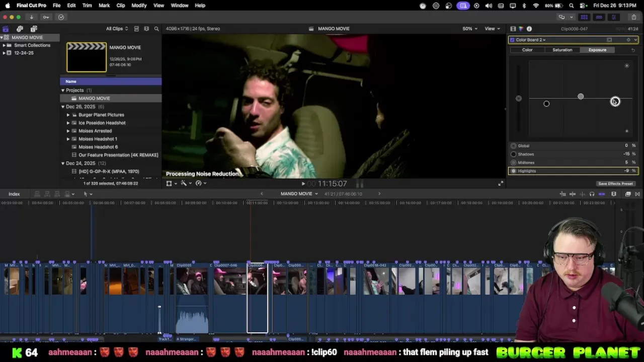This screenshot has height=362, width=644.
Task: Open the timeline MANGO MOVIE project dropdown
Action: pyautogui.click(x=299, y=194)
